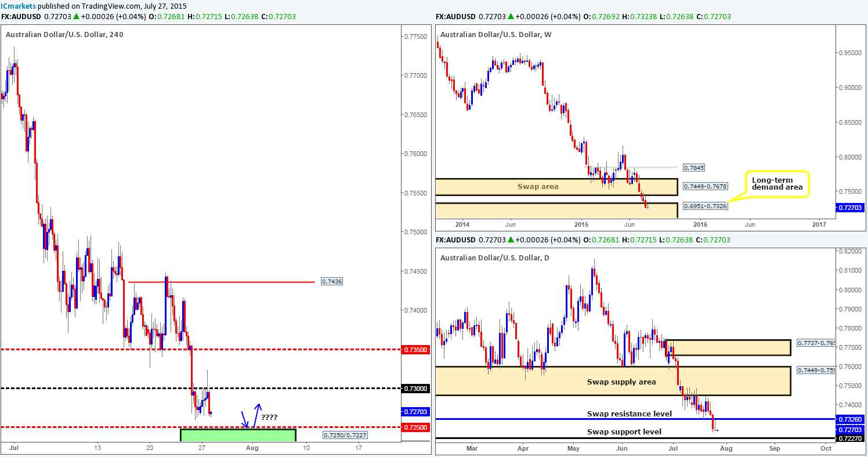The height and width of the screenshot is (457, 868).
Task: Click the '2015' year on the weekly time axis
Action: tap(582, 224)
